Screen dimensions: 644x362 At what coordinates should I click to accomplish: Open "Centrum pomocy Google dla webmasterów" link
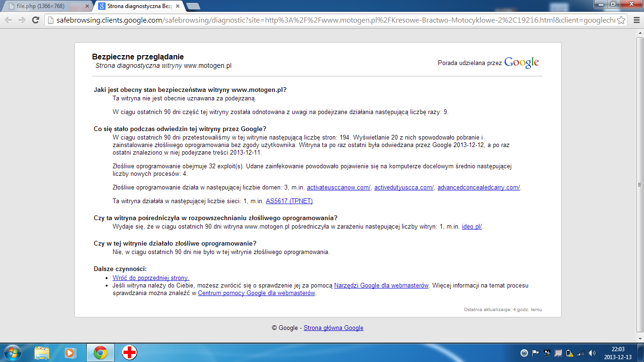256,293
